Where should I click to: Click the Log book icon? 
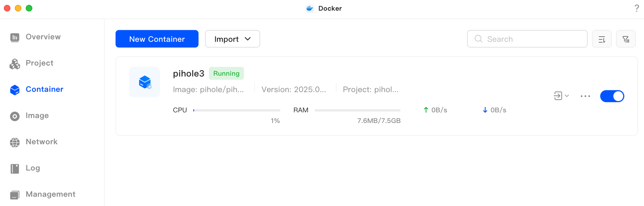click(x=14, y=168)
